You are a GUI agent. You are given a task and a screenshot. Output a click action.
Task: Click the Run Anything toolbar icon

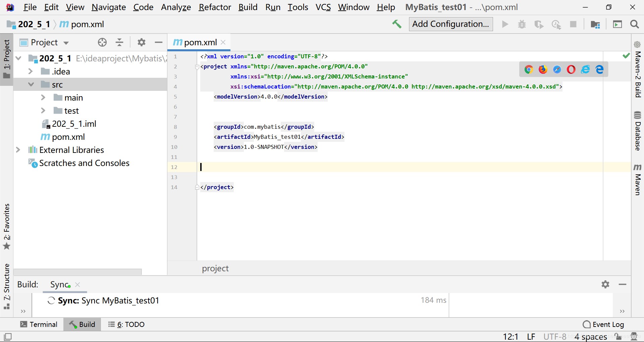[x=618, y=24]
